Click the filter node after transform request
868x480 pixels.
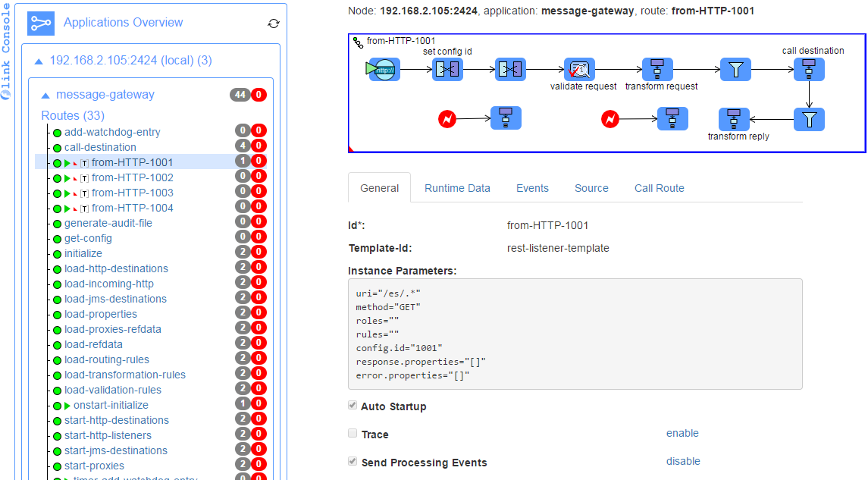point(735,70)
